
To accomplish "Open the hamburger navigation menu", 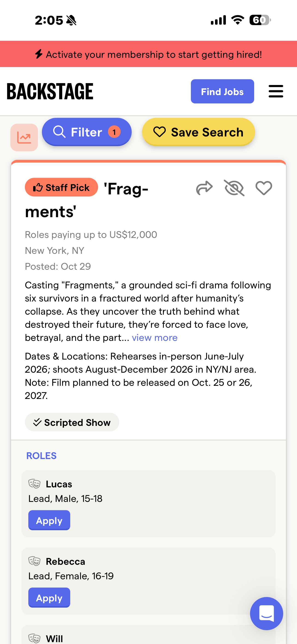I will (276, 91).
